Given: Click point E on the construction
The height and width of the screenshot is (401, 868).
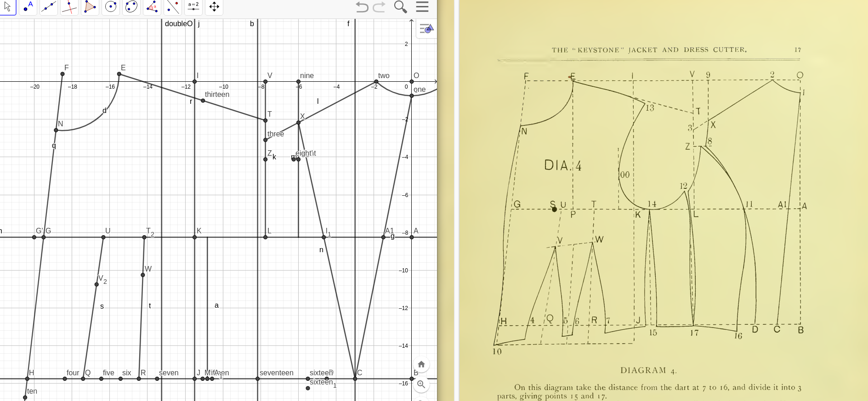Looking at the screenshot, I should click(119, 74).
